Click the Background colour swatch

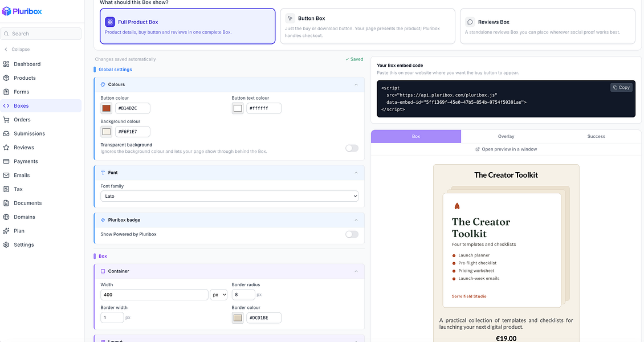click(x=107, y=132)
